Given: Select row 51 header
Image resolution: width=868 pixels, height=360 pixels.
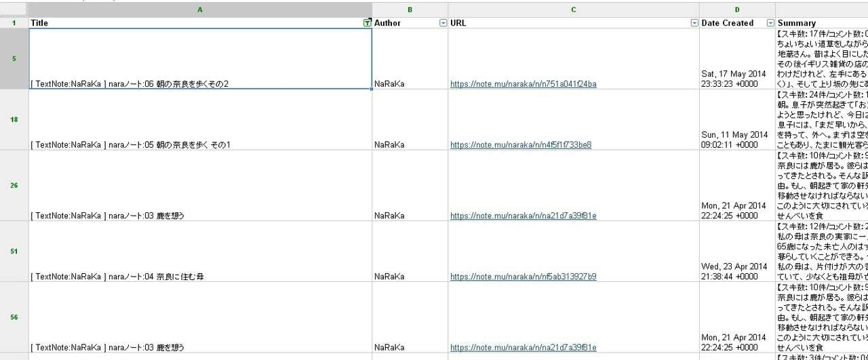Looking at the screenshot, I should pyautogui.click(x=14, y=252).
